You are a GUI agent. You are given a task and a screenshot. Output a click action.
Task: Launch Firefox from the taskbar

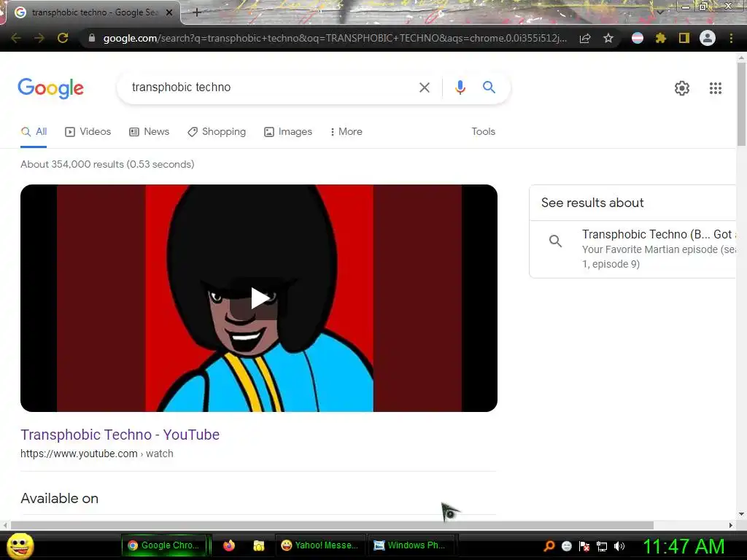tap(229, 545)
